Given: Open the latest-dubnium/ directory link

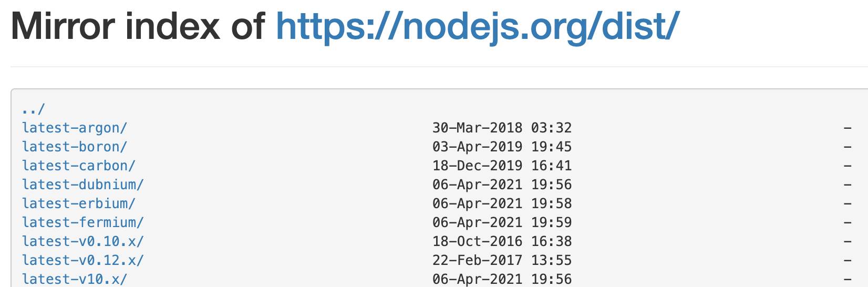Looking at the screenshot, I should [82, 184].
